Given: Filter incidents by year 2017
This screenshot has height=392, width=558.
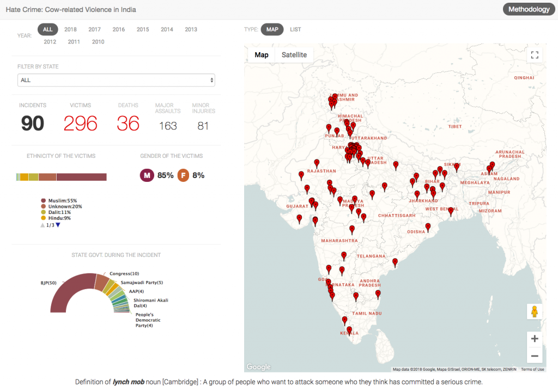Looking at the screenshot, I should pyautogui.click(x=95, y=29).
